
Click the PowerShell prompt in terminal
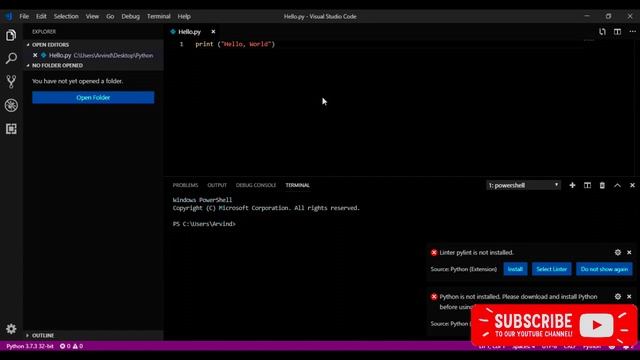click(x=204, y=224)
